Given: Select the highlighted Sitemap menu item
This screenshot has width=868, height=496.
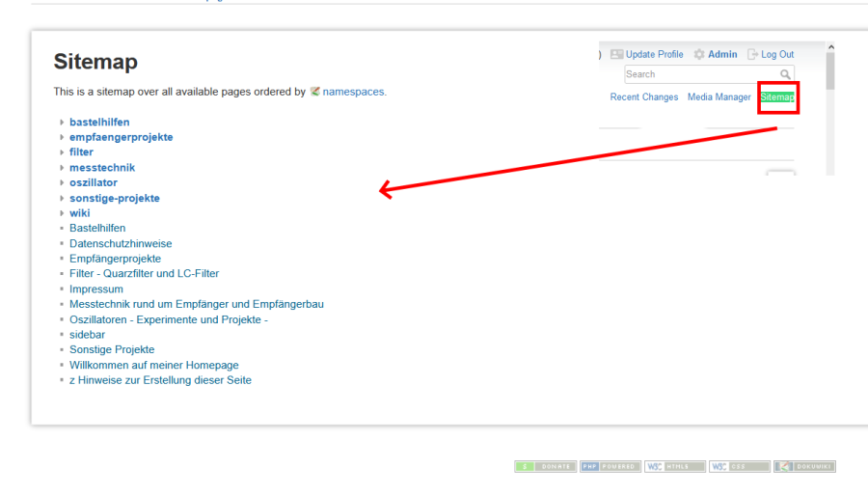Looking at the screenshot, I should coord(777,97).
